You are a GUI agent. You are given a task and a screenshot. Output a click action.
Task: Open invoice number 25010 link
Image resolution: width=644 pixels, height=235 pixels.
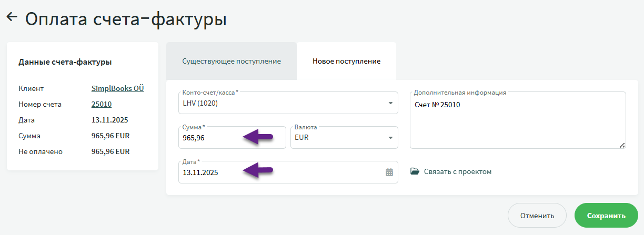tap(102, 104)
